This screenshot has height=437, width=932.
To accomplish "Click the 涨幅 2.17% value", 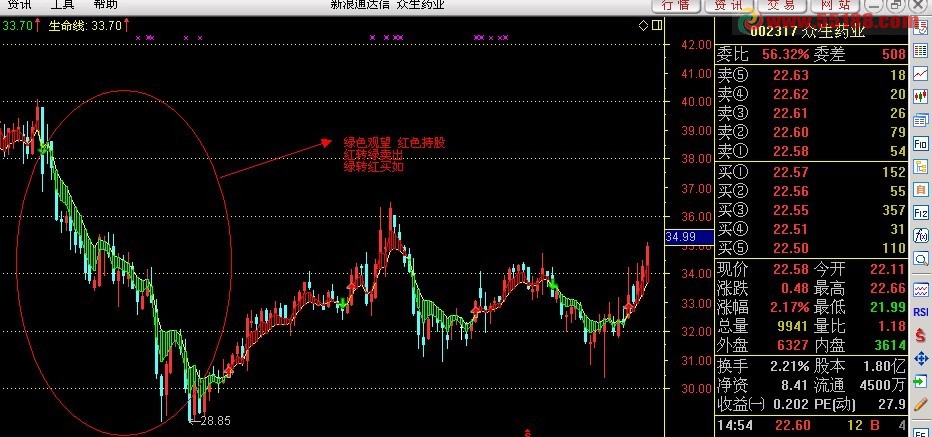I will coord(789,307).
